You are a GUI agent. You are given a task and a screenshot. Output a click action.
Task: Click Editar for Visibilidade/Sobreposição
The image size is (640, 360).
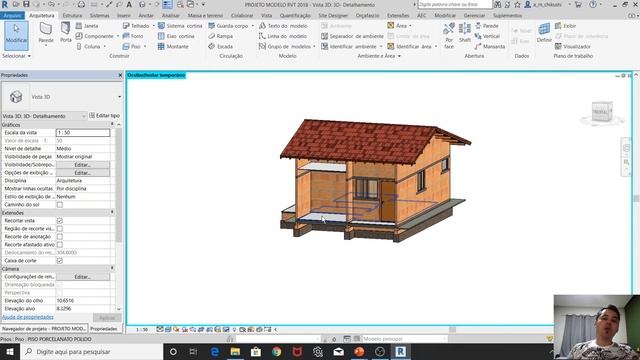coord(83,165)
